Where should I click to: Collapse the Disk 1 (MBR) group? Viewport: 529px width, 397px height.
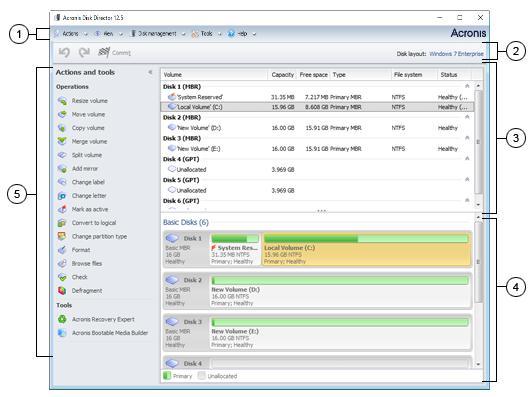pos(467,86)
